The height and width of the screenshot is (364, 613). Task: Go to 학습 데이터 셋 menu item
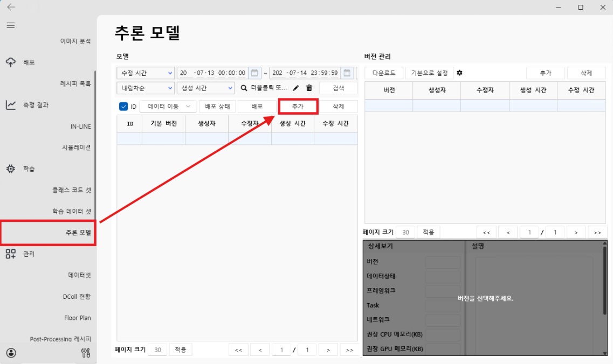click(x=72, y=212)
